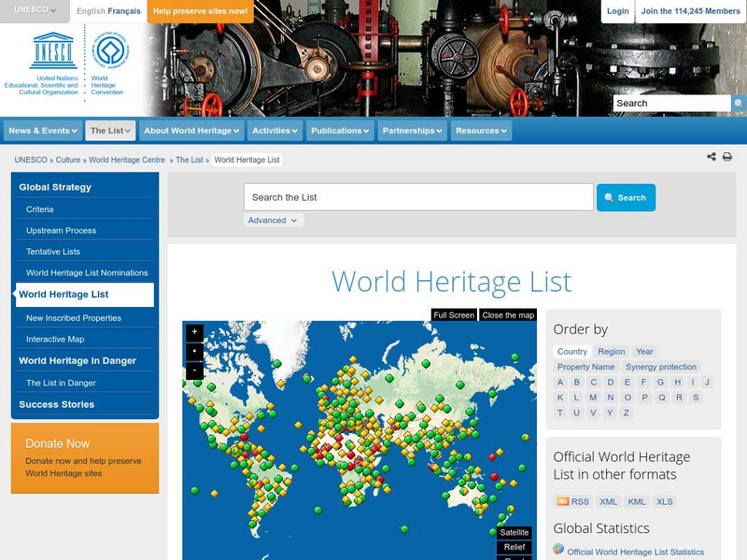Switch map to Satellite view
Image resolution: width=747 pixels, height=560 pixels.
(514, 532)
